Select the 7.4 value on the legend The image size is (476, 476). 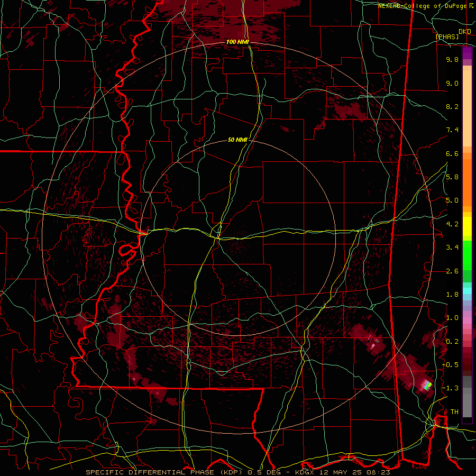452,130
